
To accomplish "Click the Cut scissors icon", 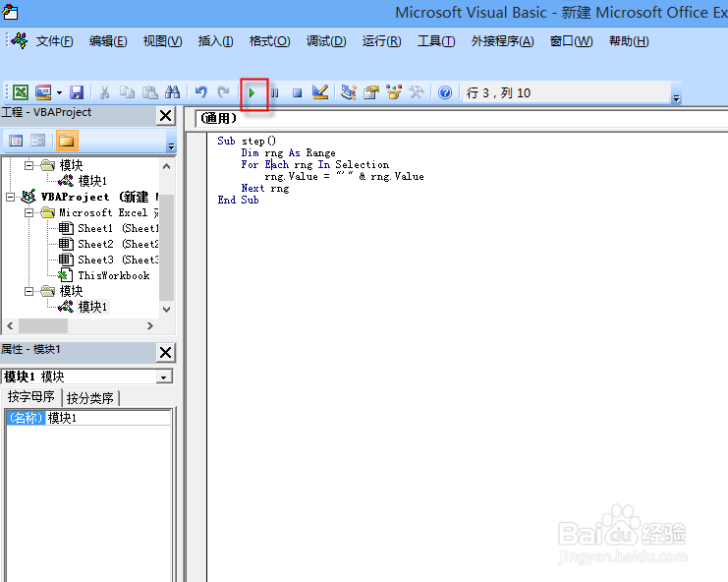I will (104, 92).
